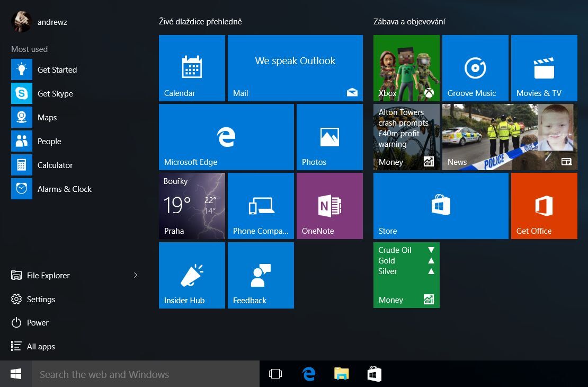Launch the Feedback app
The width and height of the screenshot is (588, 387).
(x=260, y=275)
